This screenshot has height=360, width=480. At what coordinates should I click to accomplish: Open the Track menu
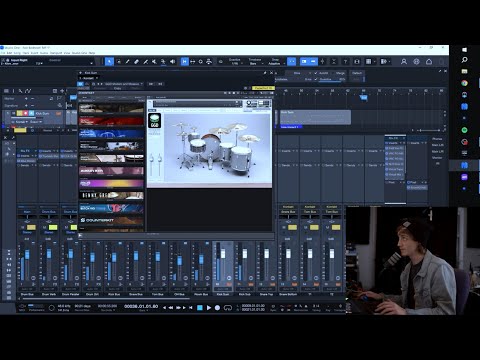(25, 53)
